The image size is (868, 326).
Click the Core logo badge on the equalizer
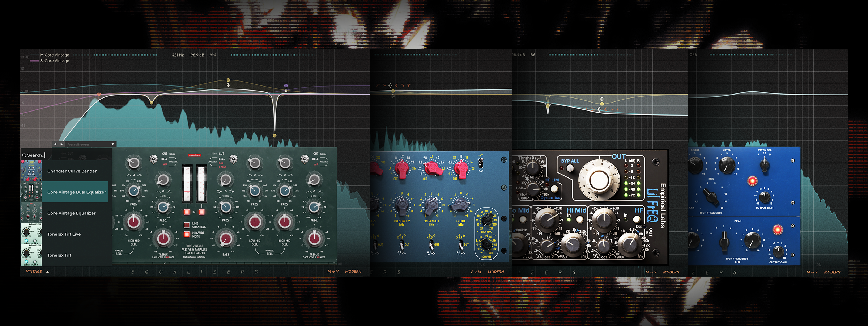point(194,155)
